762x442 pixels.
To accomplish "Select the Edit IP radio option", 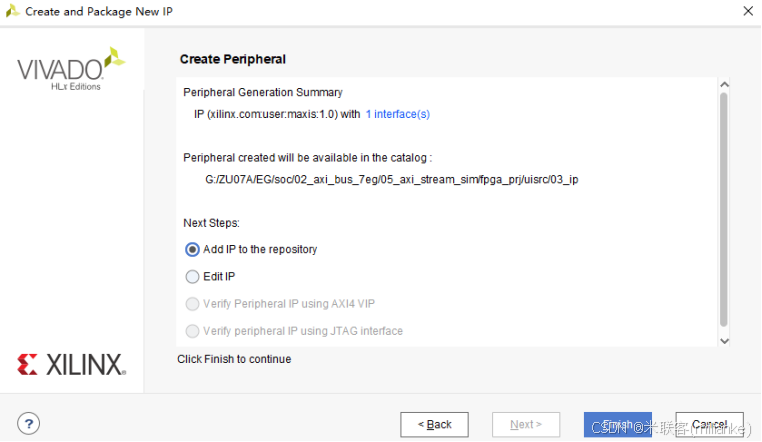I will point(193,277).
